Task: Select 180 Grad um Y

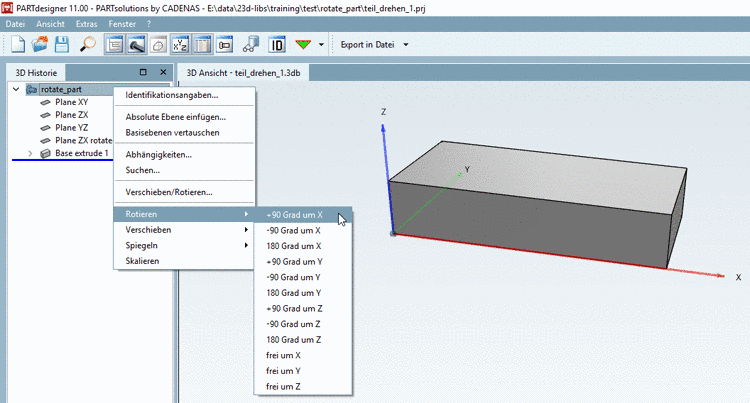Action: (303, 293)
